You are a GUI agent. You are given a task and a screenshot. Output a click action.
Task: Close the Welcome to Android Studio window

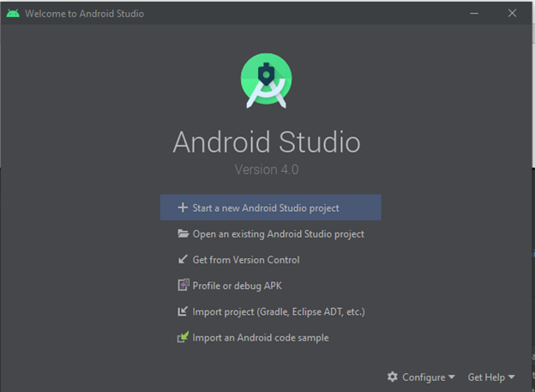512,13
